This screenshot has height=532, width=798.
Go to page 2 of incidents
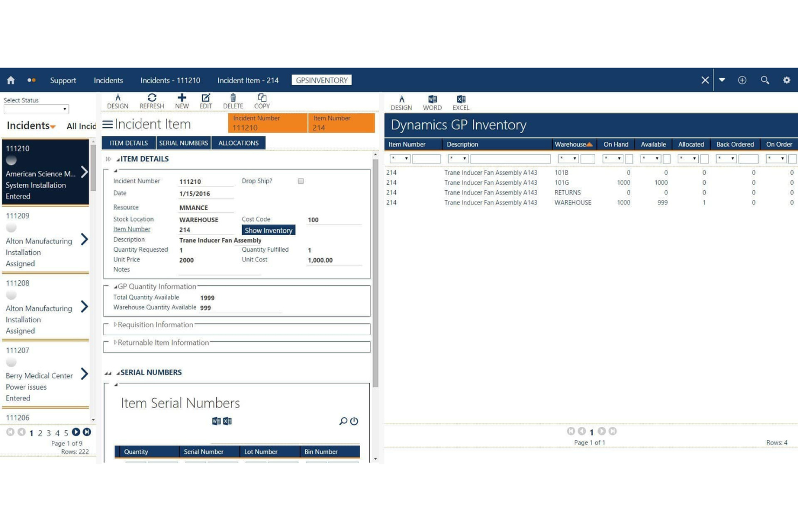pos(40,433)
